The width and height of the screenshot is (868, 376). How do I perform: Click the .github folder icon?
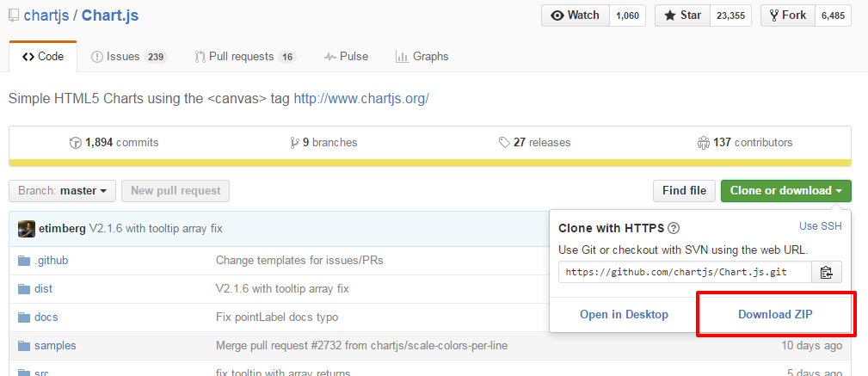(x=23, y=260)
